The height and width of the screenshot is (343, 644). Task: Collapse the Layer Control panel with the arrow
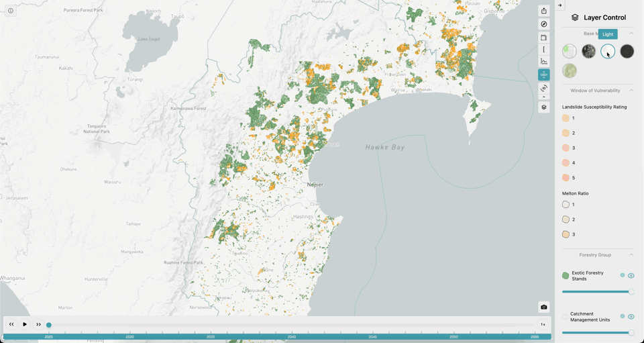click(559, 5)
